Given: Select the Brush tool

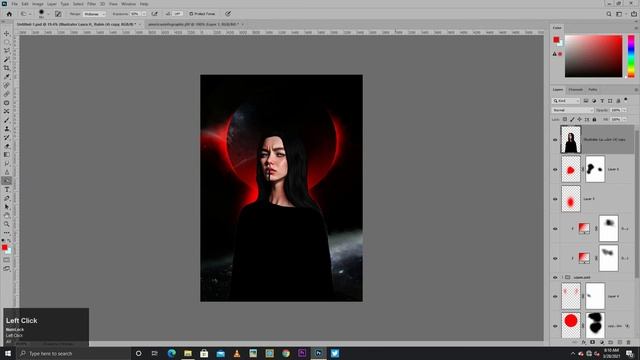Looking at the screenshot, I should point(7,120).
